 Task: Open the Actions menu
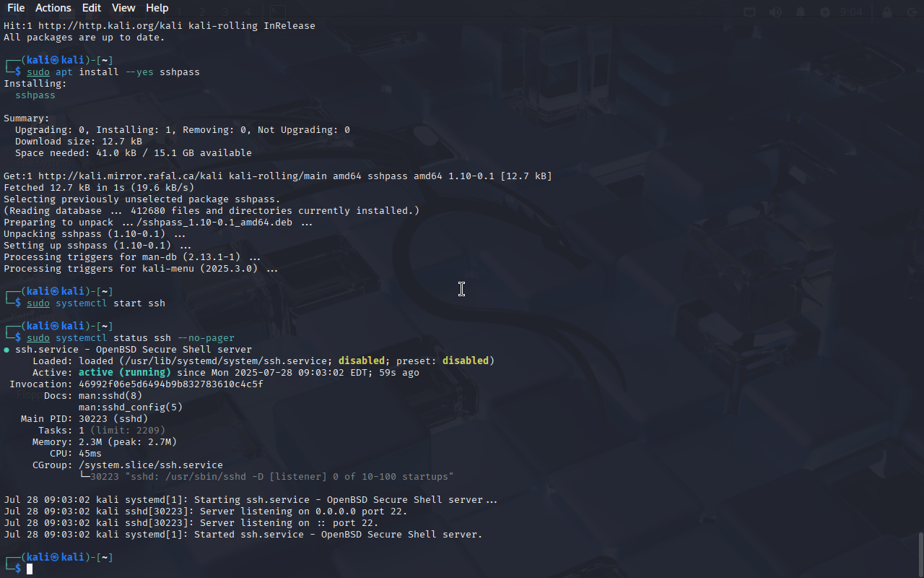(x=53, y=8)
